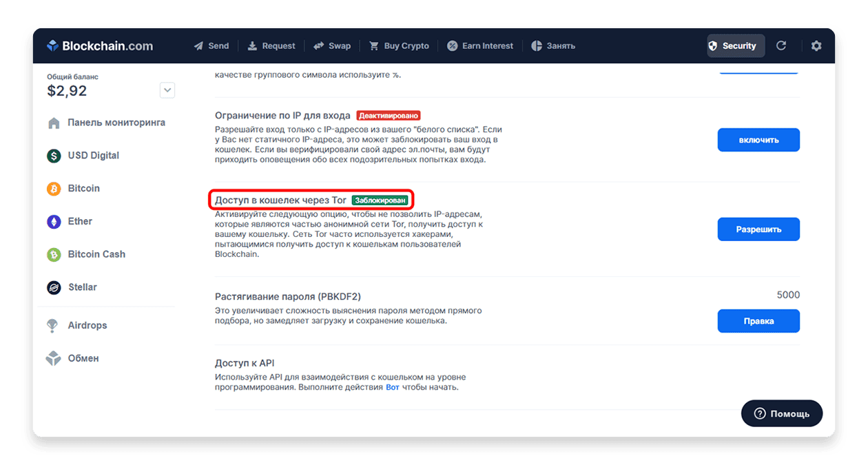This screenshot has width=868, height=465.
Task: Click the purple Ether coin icon
Action: [54, 222]
